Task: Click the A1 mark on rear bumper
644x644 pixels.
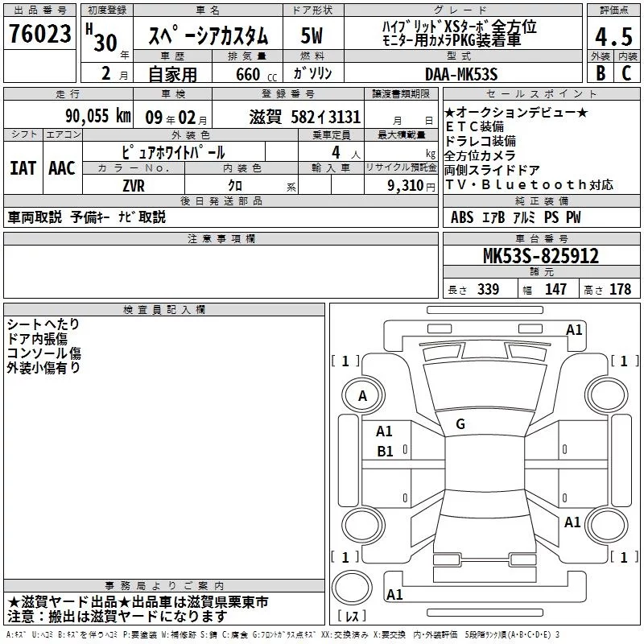Action: [394, 594]
